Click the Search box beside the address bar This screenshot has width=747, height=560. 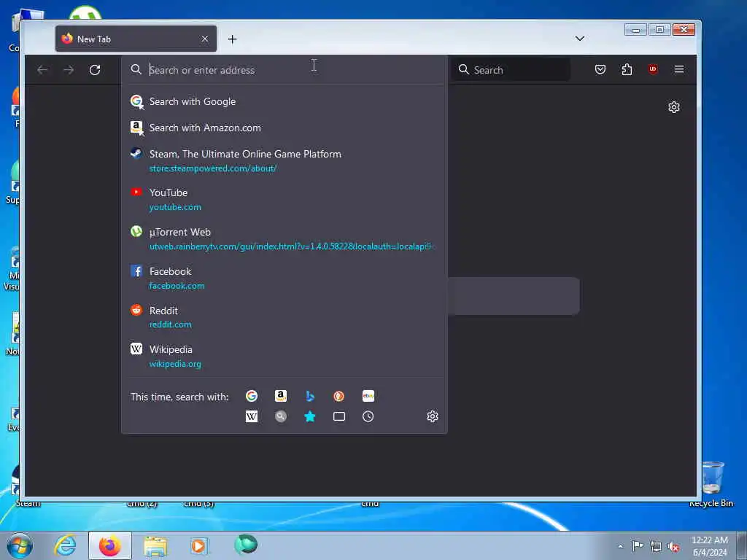[x=511, y=70]
